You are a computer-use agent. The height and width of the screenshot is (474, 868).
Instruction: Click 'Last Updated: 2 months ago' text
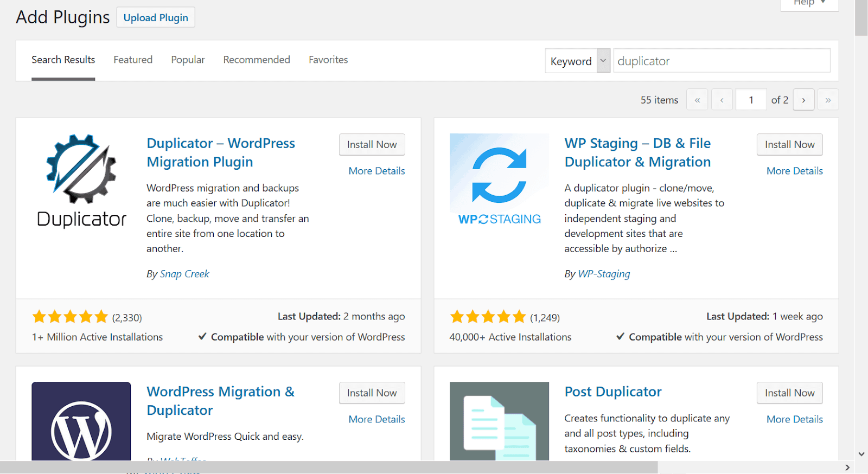[x=341, y=316]
